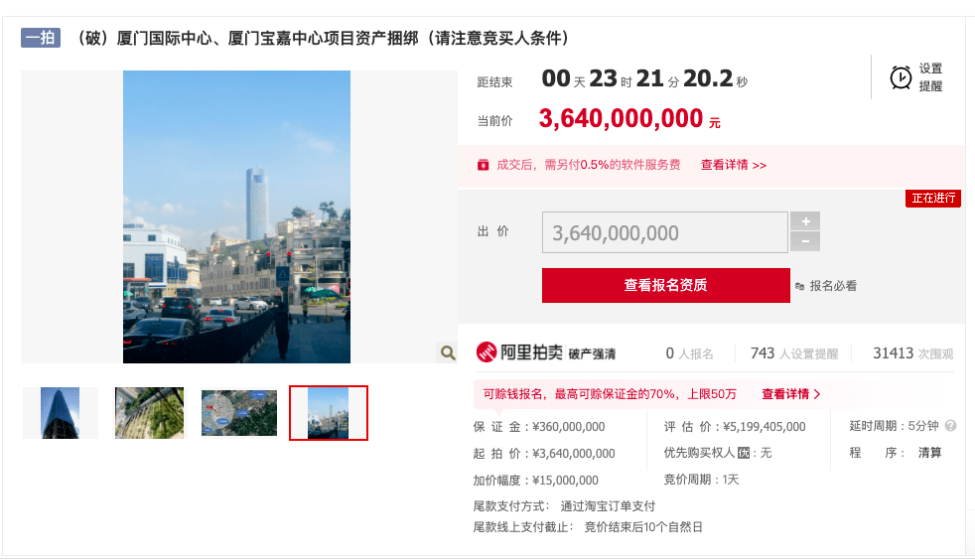Screen dimensions: 975x560
Task: Click the red service fee bag icon
Action: click(x=484, y=165)
